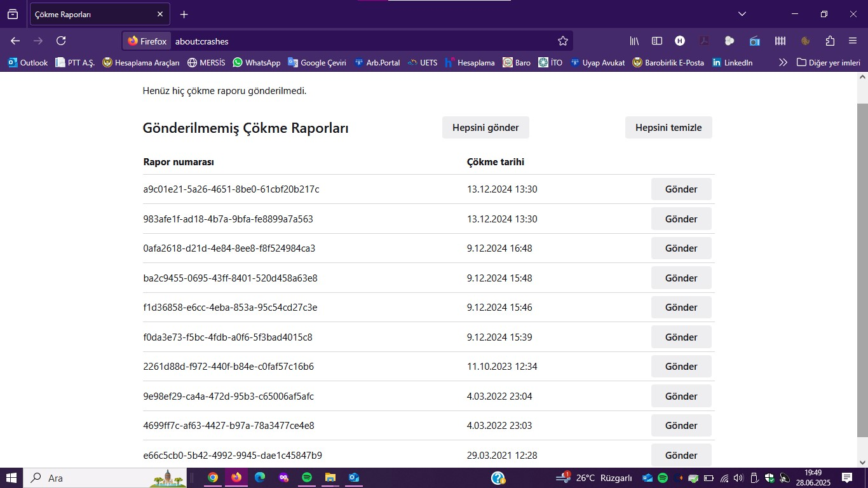The width and height of the screenshot is (868, 488).
Task: Toggle the sidebar panel icon
Action: click(657, 41)
